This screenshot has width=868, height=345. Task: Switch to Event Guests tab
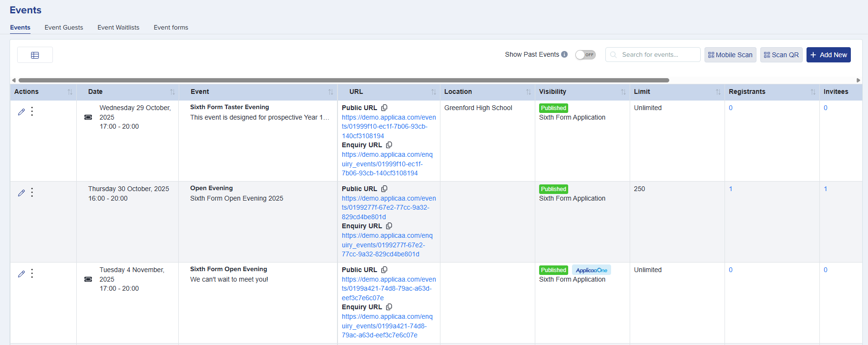point(64,28)
